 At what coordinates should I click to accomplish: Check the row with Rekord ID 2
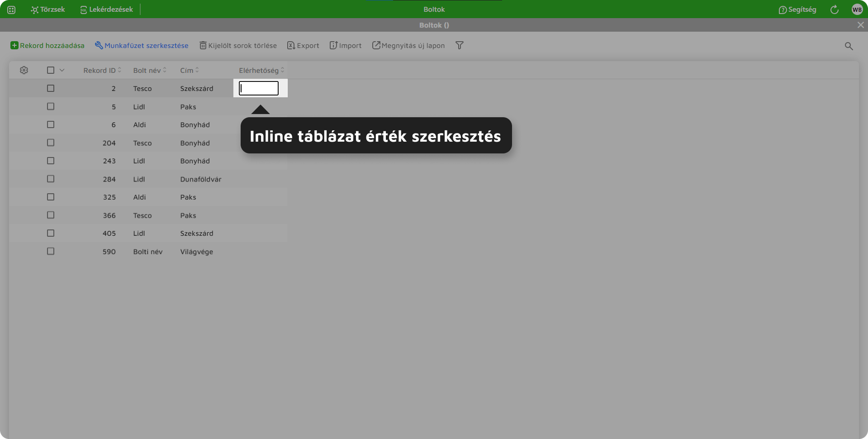[x=51, y=88]
